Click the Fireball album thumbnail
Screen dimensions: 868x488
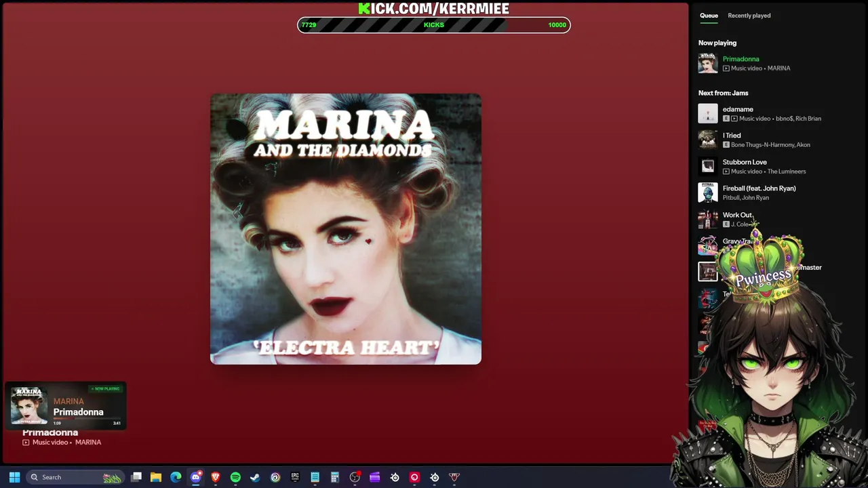point(708,192)
